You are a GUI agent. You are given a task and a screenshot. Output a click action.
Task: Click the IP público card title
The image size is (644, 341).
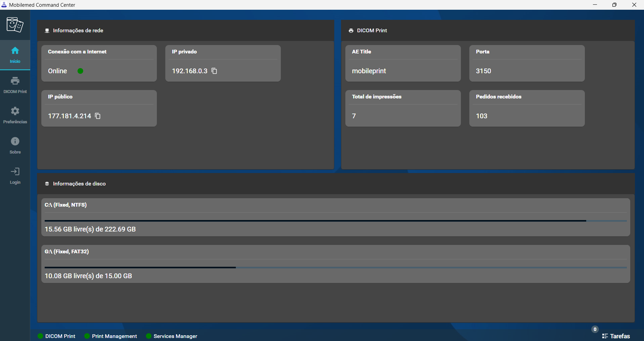click(60, 97)
